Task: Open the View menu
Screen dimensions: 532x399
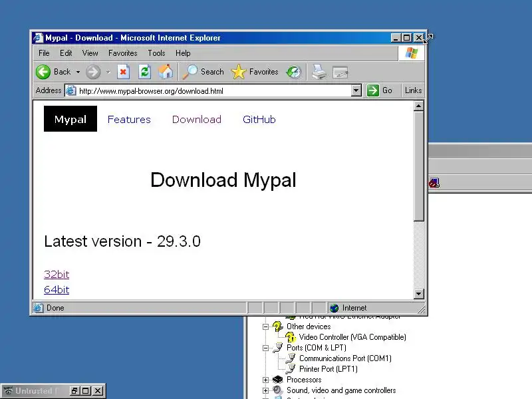Action: [90, 53]
